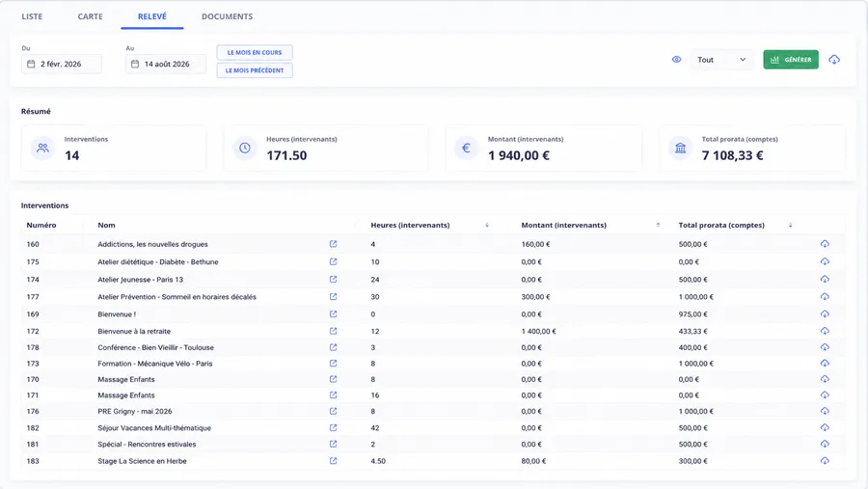Download statement for intervention 160

825,244
